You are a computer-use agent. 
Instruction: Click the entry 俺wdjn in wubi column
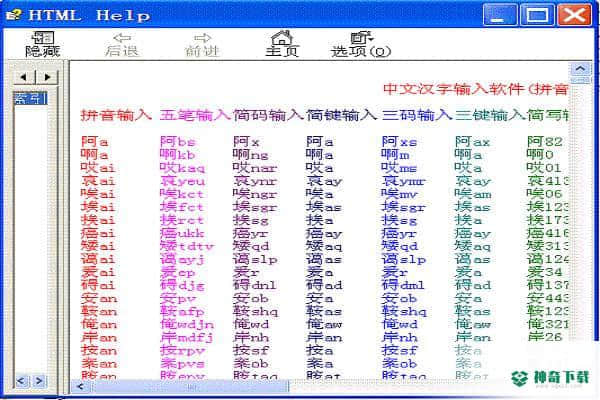tap(187, 324)
